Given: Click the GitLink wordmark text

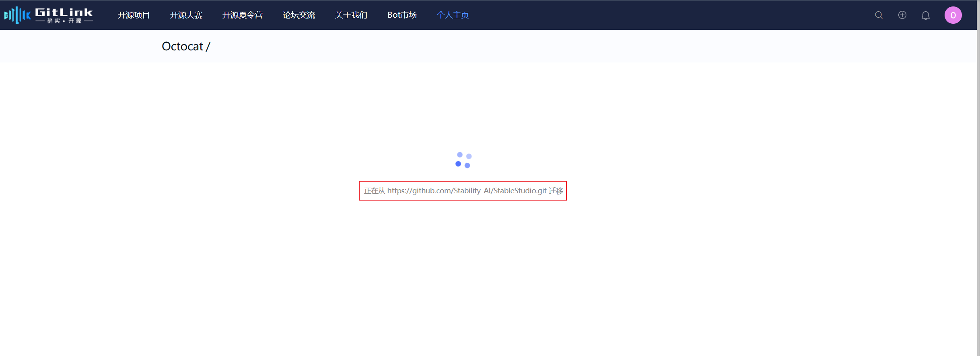Looking at the screenshot, I should click(64, 12).
